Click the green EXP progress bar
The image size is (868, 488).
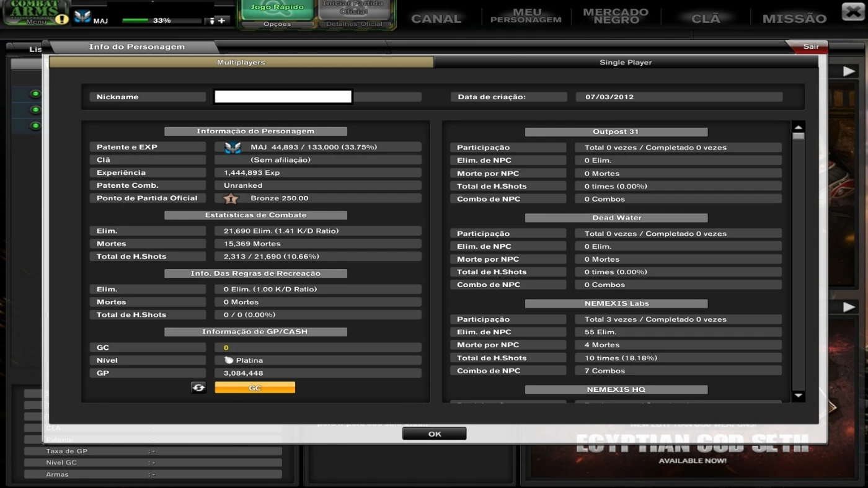tap(161, 20)
